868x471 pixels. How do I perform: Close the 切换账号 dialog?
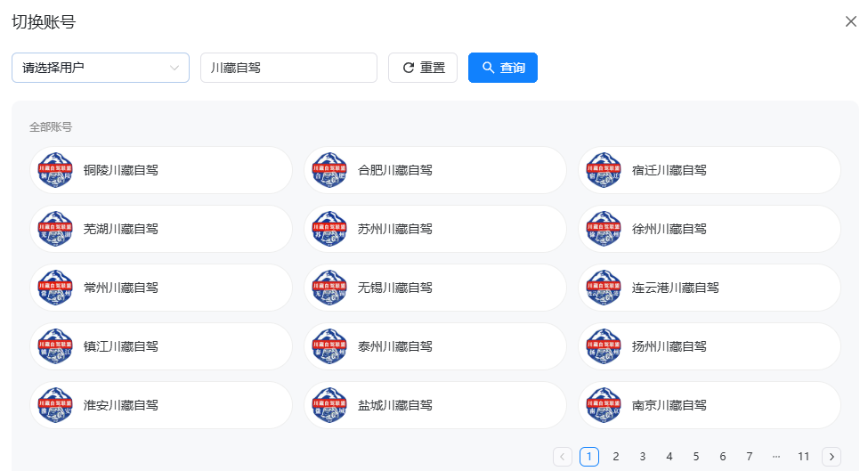[x=851, y=21]
